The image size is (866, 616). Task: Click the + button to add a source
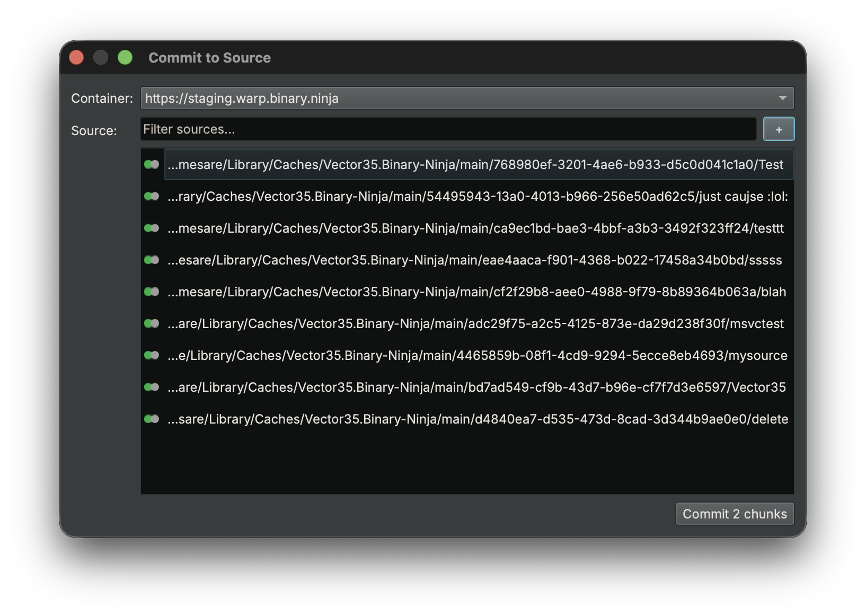pos(779,129)
